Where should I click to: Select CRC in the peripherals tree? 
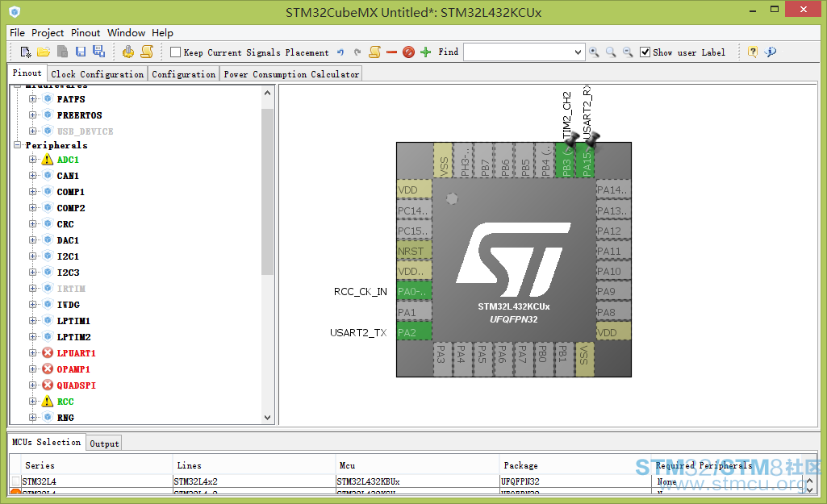[65, 223]
